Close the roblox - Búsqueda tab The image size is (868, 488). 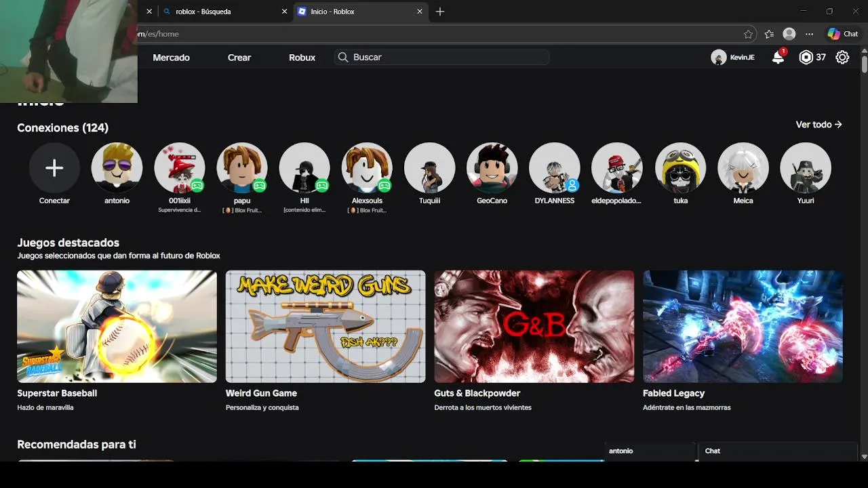coord(284,12)
